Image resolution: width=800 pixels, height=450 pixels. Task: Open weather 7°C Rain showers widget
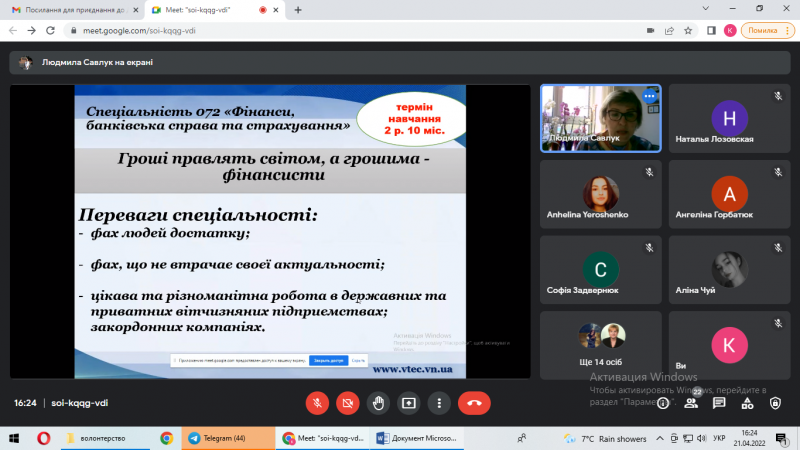(x=606, y=439)
